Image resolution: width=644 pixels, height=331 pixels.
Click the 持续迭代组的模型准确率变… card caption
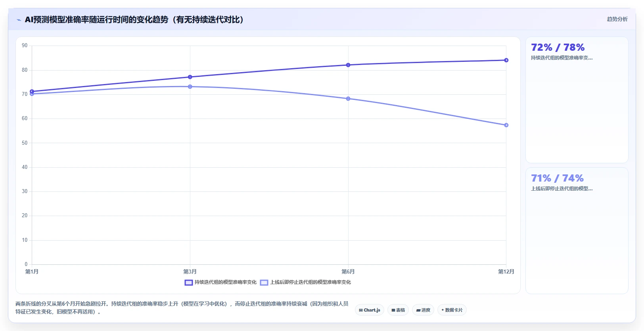pyautogui.click(x=562, y=58)
